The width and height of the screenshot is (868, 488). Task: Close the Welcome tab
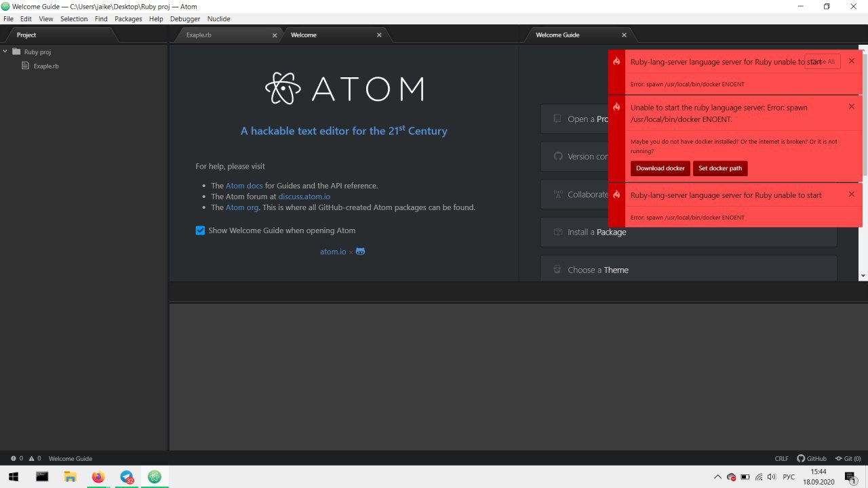coord(379,35)
